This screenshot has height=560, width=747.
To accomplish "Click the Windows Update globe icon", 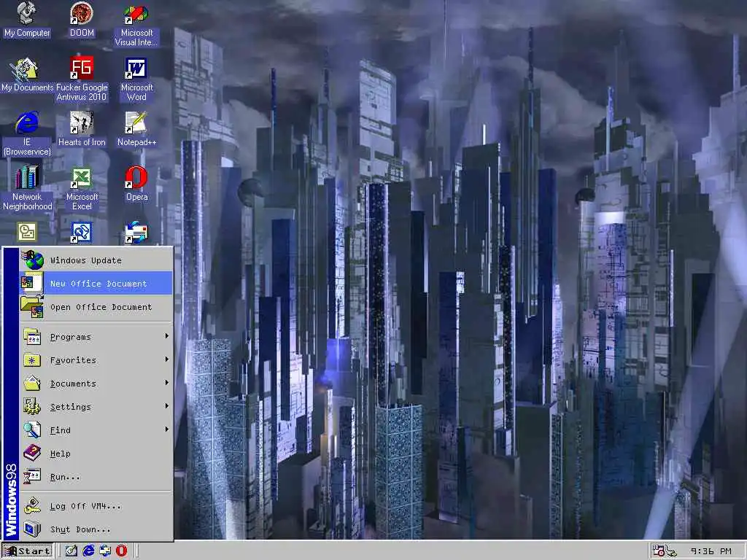I will [32, 260].
